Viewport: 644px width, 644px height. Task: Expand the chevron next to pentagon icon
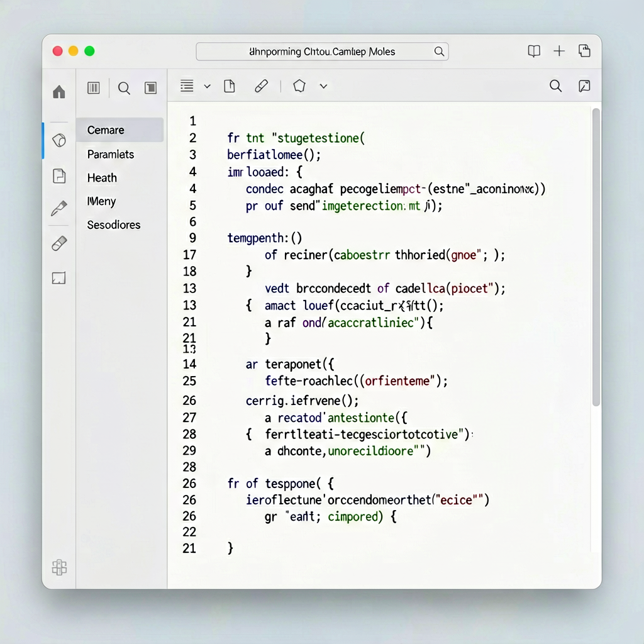coord(324,86)
